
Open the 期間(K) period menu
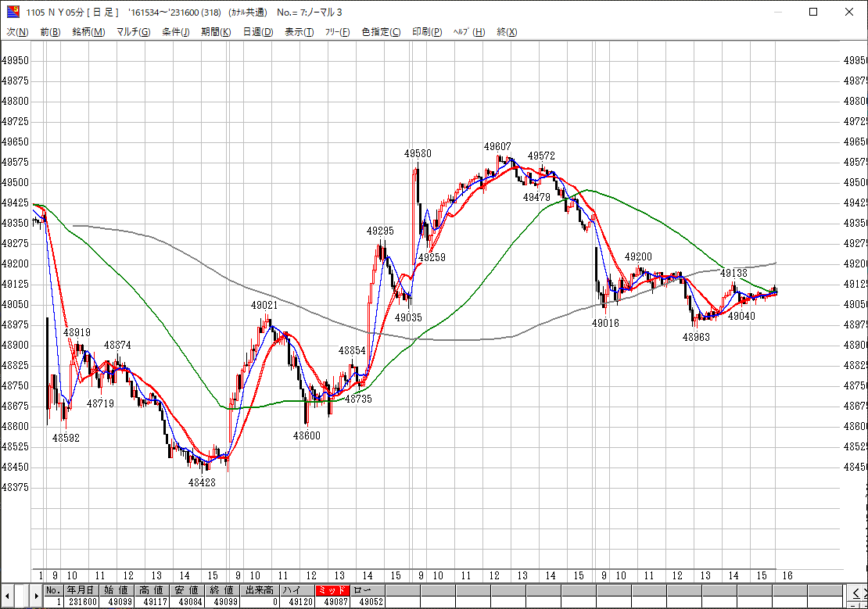point(216,32)
